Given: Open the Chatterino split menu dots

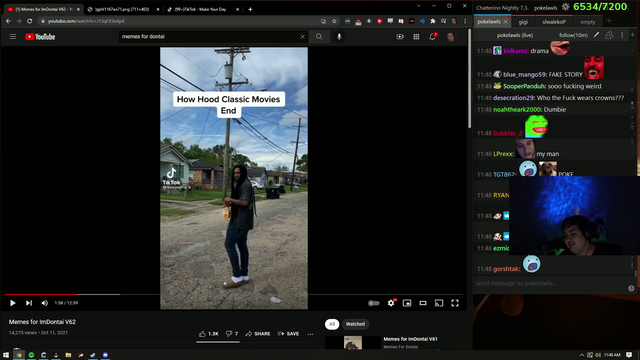Looking at the screenshot, I should pyautogui.click(x=622, y=35).
